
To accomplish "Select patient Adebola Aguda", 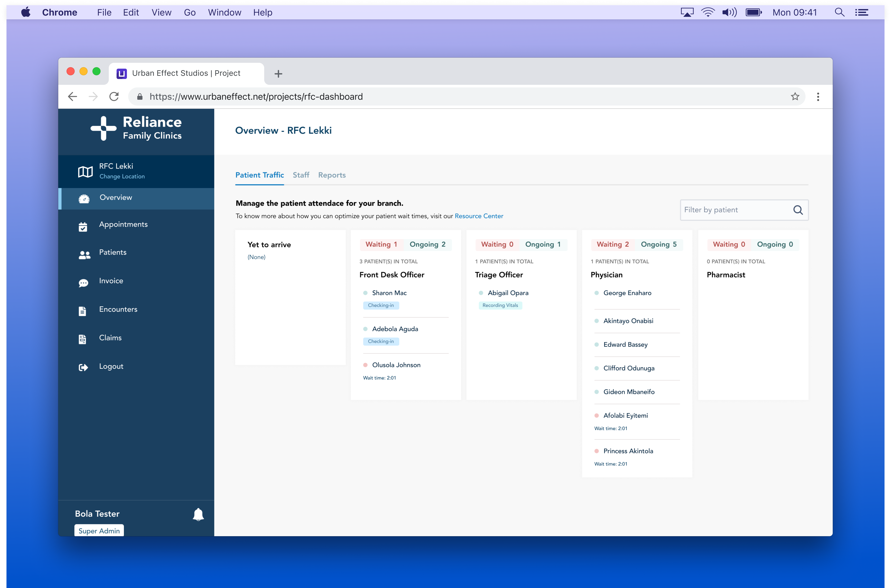I will (x=395, y=329).
